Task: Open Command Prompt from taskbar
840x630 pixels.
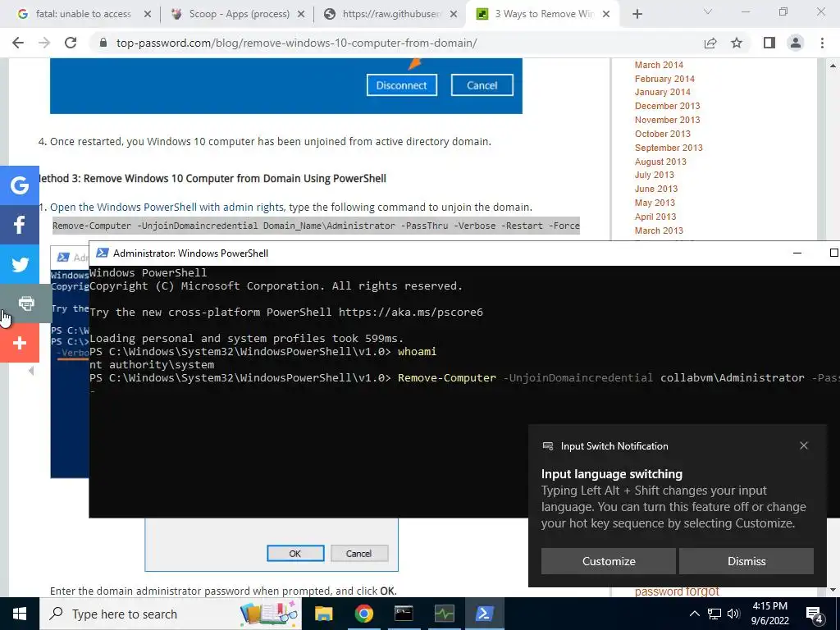Action: pos(404,614)
